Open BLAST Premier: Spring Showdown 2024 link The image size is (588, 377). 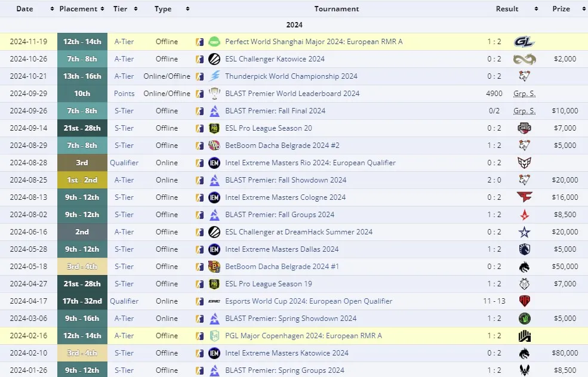(x=291, y=318)
